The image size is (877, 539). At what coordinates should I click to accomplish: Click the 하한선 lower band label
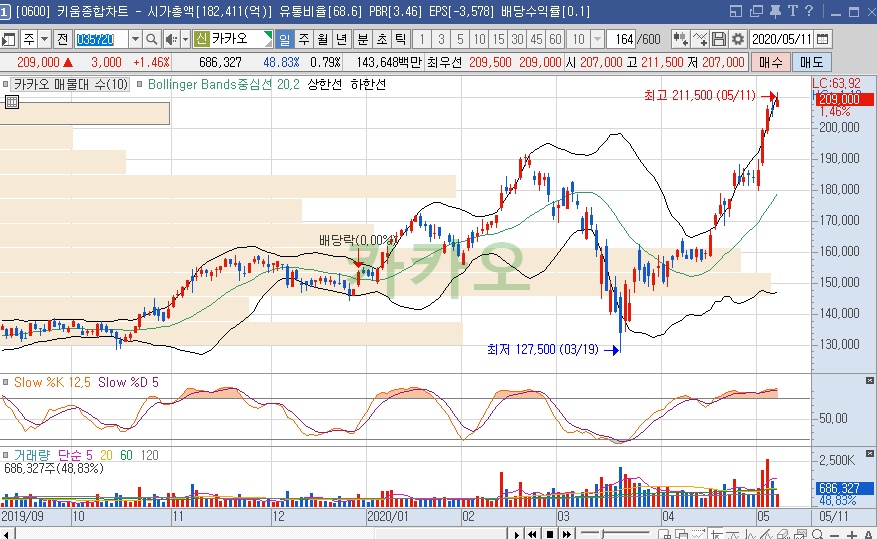pyautogui.click(x=368, y=84)
